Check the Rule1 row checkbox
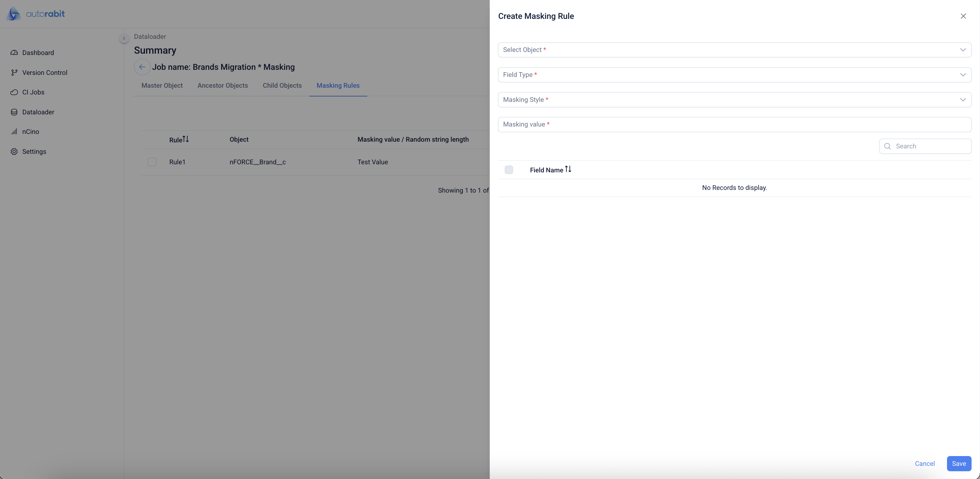This screenshot has height=479, width=980. coord(152,162)
